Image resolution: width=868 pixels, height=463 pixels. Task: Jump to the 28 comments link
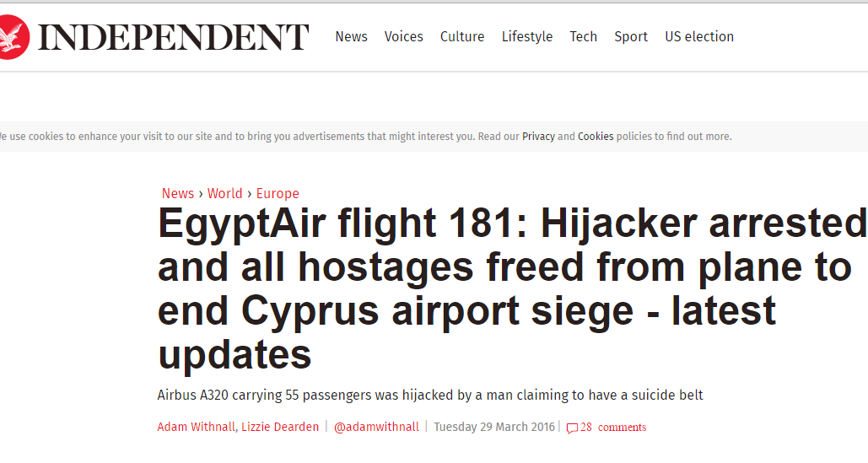click(x=613, y=428)
